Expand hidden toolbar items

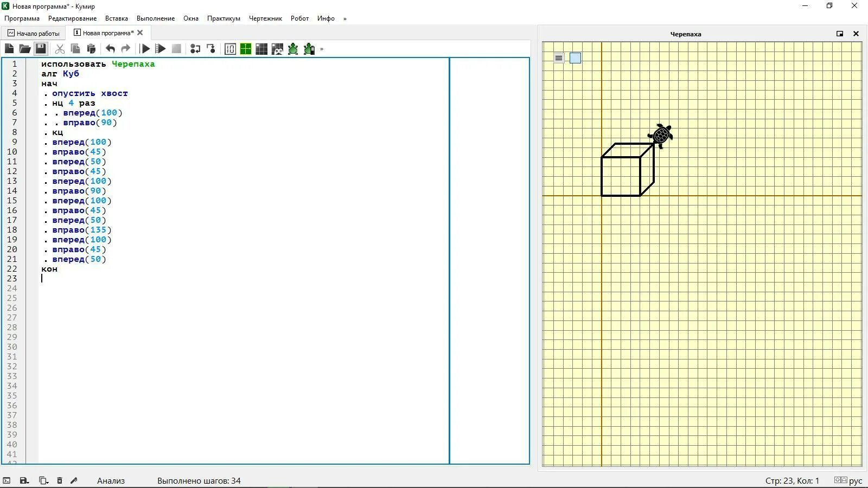322,49
